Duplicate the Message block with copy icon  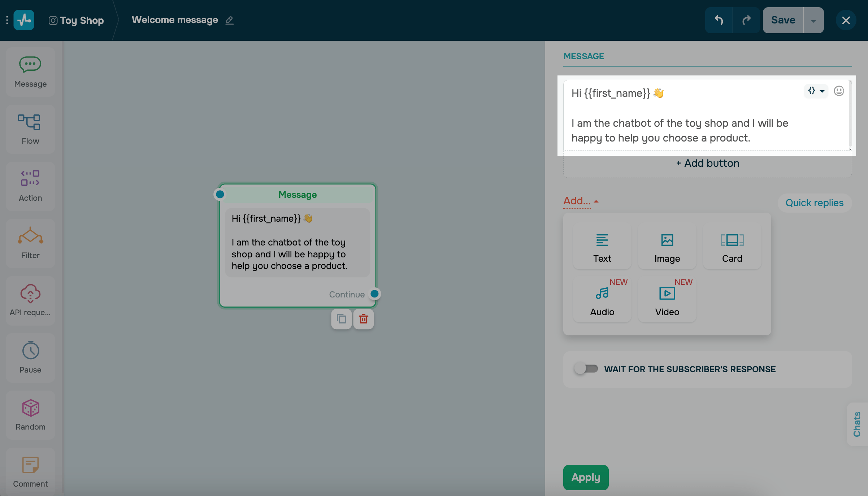coord(341,319)
